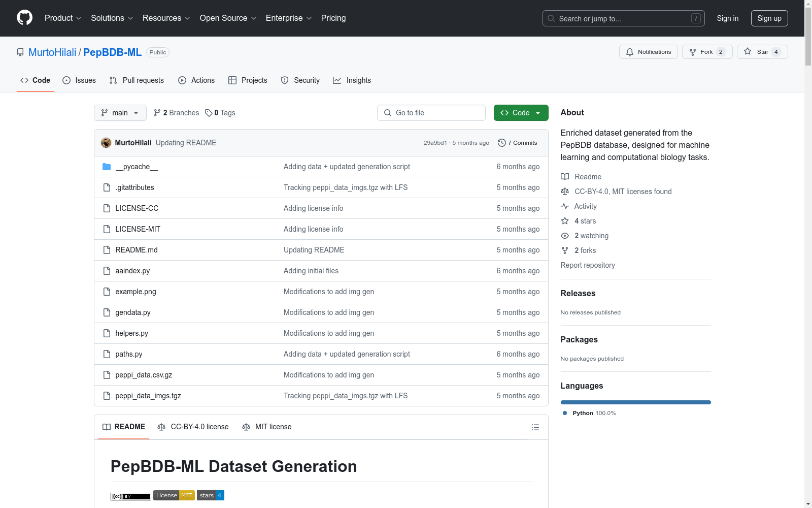
Task: Open the paths.py file
Action: pyautogui.click(x=129, y=354)
